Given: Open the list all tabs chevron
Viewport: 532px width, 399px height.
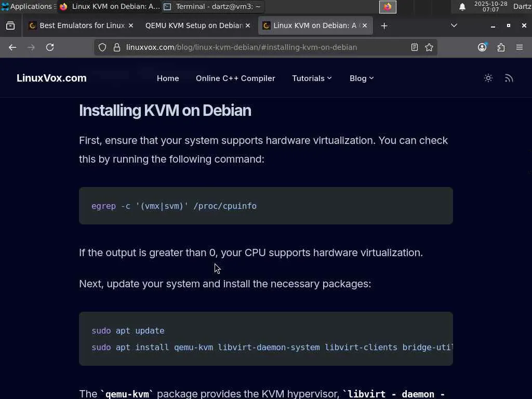Looking at the screenshot, I should point(454,25).
